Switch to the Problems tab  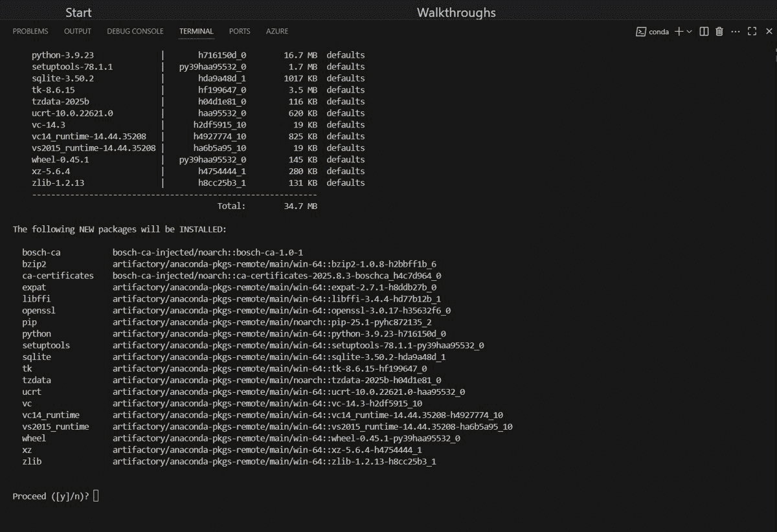pyautogui.click(x=30, y=31)
